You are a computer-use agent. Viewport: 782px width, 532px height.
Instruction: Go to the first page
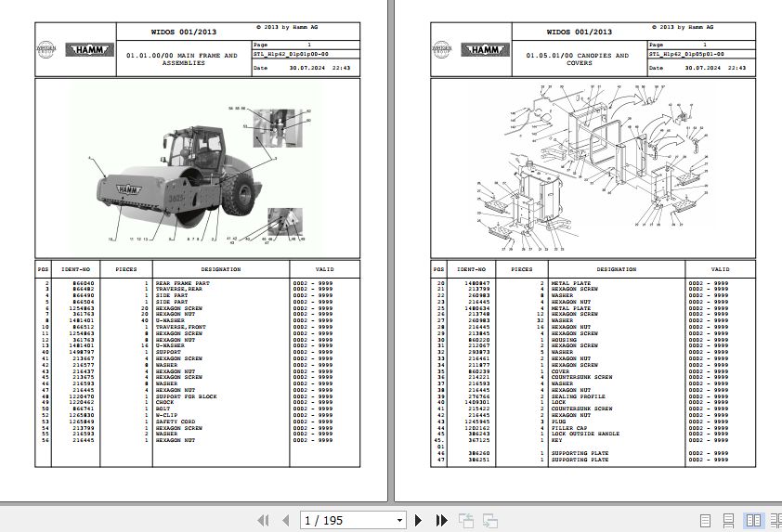263,521
